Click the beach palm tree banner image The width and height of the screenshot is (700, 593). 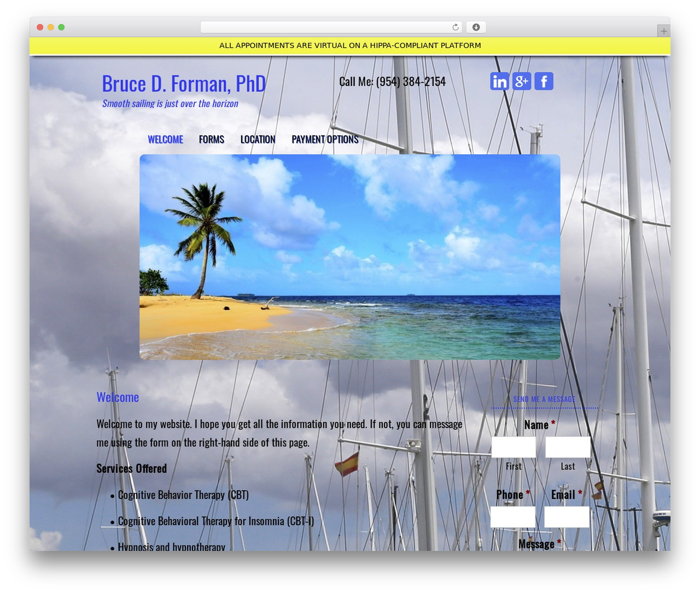coord(350,257)
